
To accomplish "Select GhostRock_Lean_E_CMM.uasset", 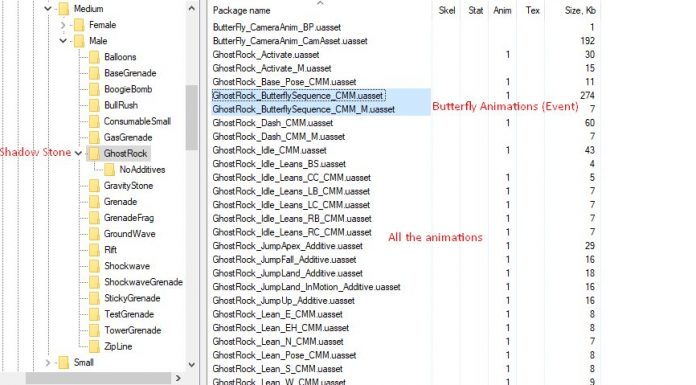I will tap(278, 314).
